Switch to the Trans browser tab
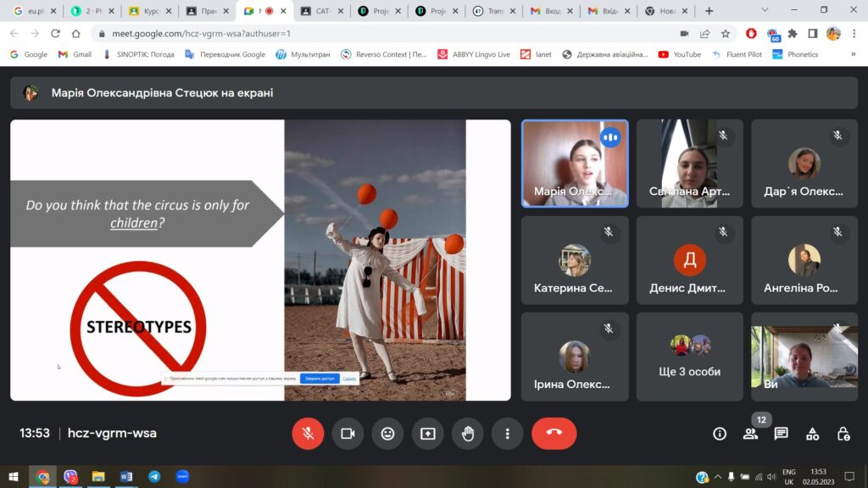 492,11
